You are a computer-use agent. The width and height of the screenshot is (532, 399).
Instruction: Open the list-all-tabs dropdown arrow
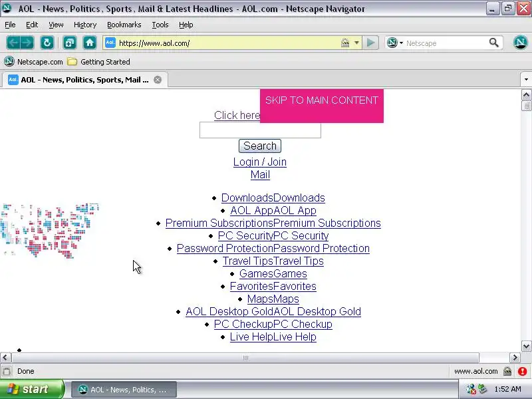pyautogui.click(x=526, y=80)
